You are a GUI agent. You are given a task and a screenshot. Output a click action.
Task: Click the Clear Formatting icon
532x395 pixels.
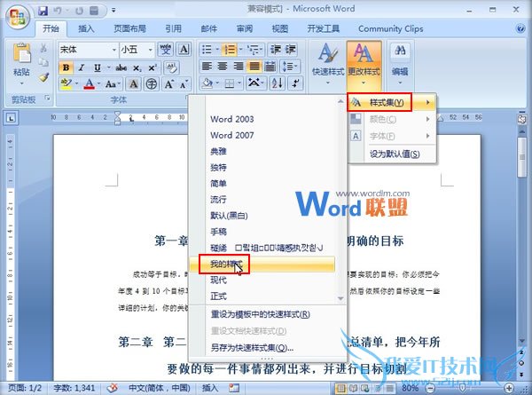tap(171, 68)
